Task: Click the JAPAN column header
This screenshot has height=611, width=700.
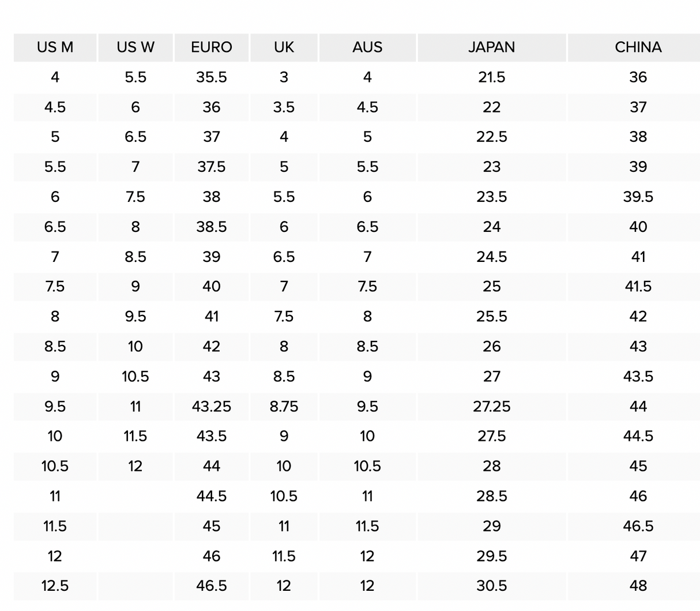Action: [492, 47]
